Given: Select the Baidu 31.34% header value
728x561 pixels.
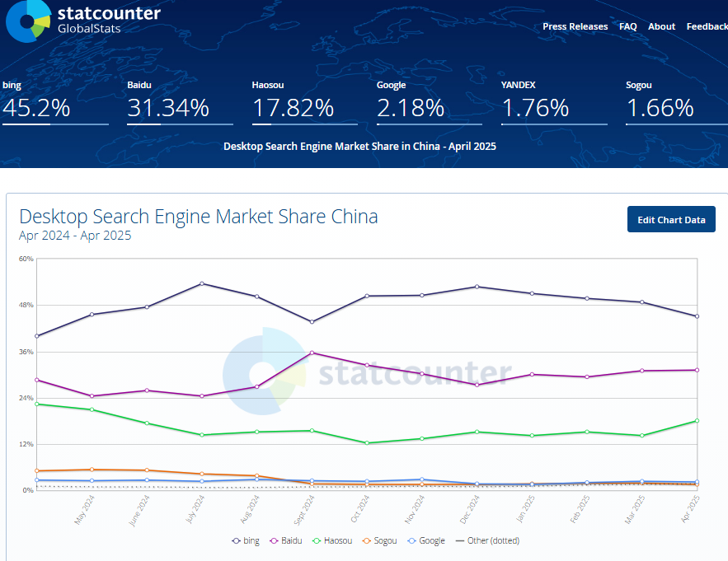Looking at the screenshot, I should tap(168, 108).
